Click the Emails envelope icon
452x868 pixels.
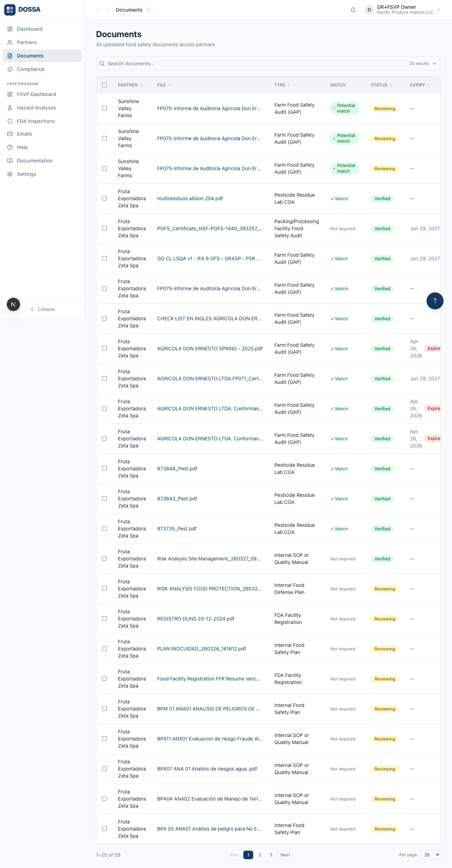(x=10, y=134)
